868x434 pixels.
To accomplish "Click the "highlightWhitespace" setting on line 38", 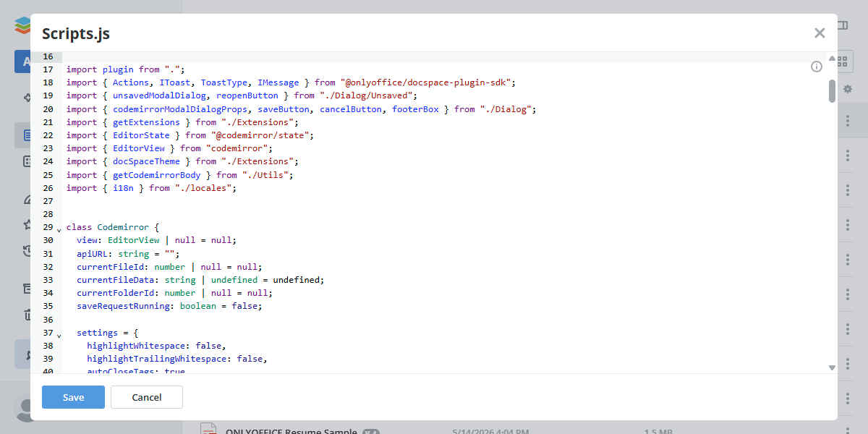I will [x=136, y=346].
